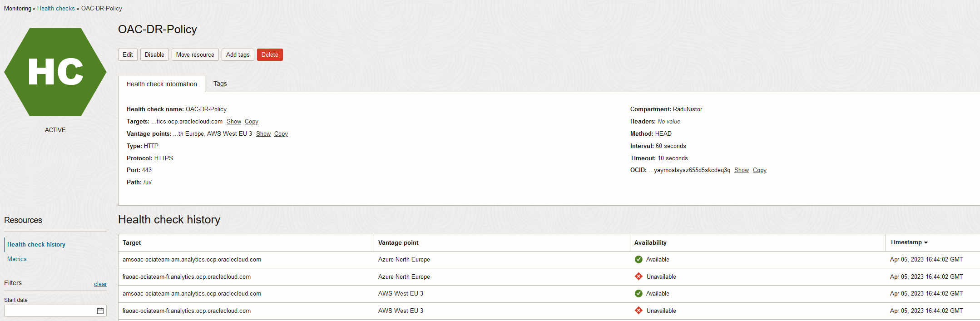
Task: Select fraoac-ociateam-fr target in AWS West EU 3 row
Action: [x=187, y=311]
